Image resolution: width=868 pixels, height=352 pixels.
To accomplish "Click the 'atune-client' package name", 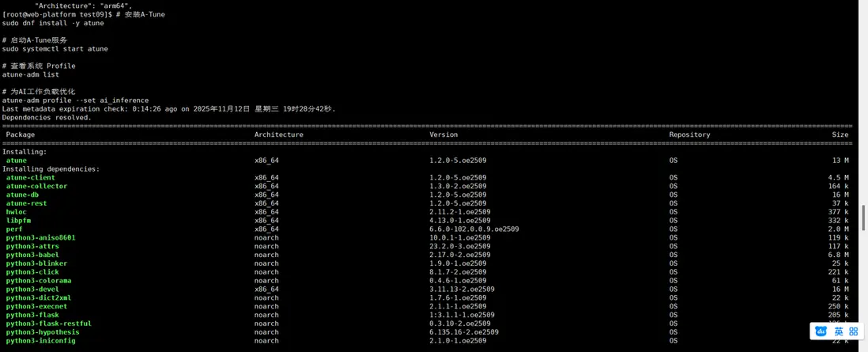I will [x=31, y=177].
